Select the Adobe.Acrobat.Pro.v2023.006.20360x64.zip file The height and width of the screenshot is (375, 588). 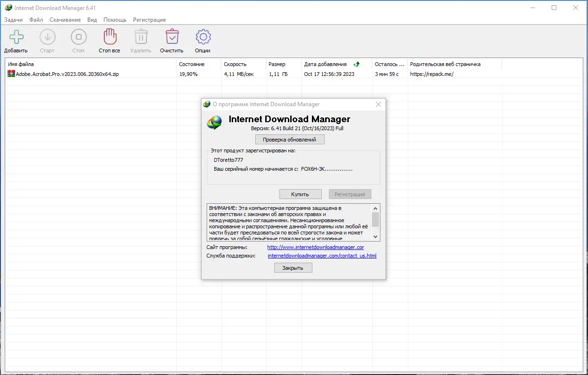67,74
